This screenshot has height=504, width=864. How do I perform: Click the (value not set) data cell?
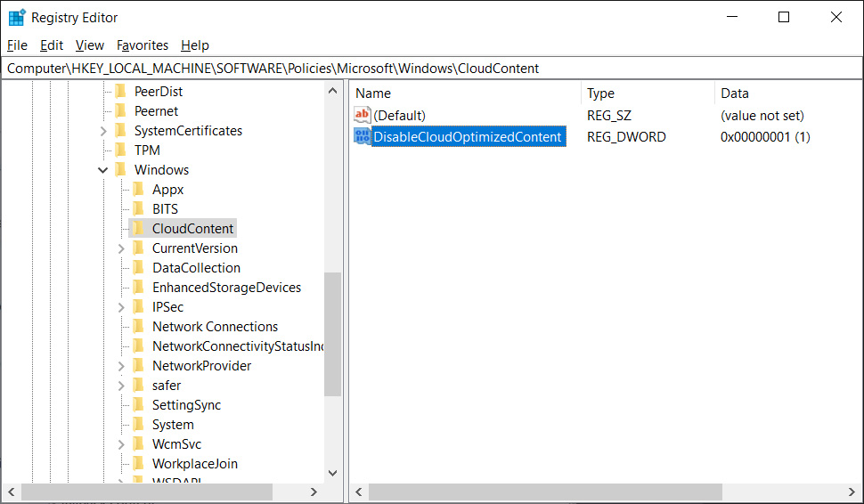[762, 115]
